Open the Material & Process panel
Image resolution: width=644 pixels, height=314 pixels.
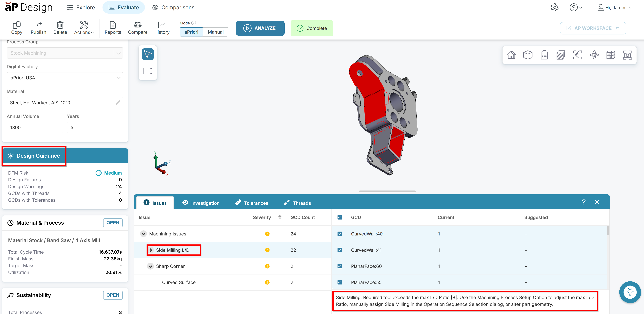point(113,223)
